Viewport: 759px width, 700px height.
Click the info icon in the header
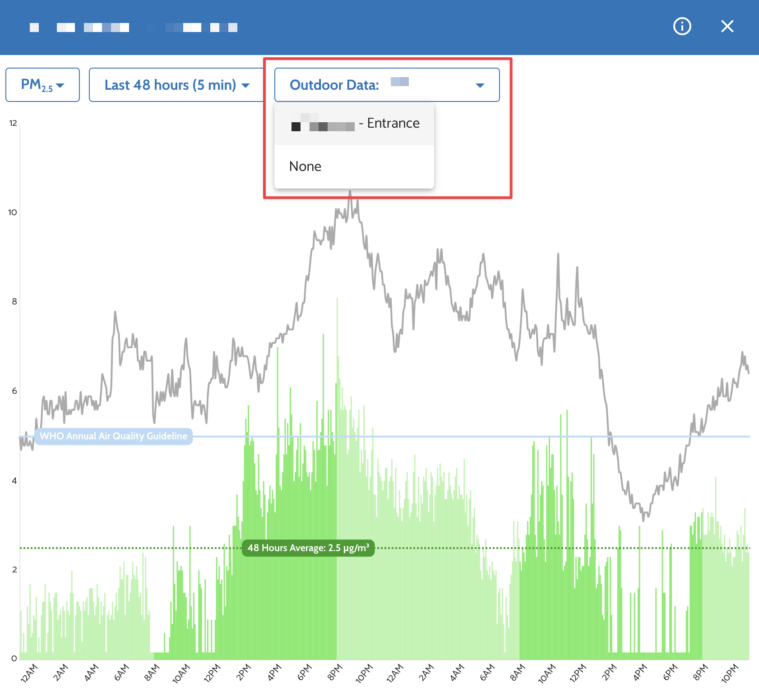pyautogui.click(x=682, y=27)
